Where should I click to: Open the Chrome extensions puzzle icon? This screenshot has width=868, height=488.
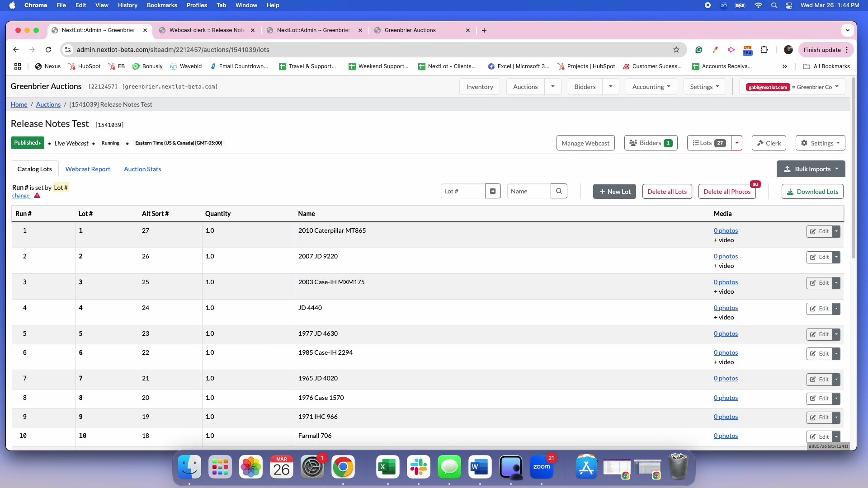[x=764, y=50]
